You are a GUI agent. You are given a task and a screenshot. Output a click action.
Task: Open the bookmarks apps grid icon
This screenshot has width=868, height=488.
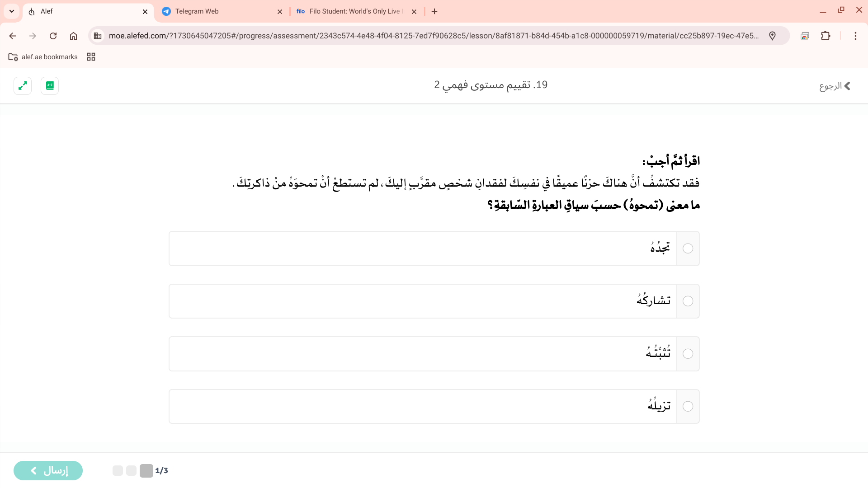tap(91, 57)
